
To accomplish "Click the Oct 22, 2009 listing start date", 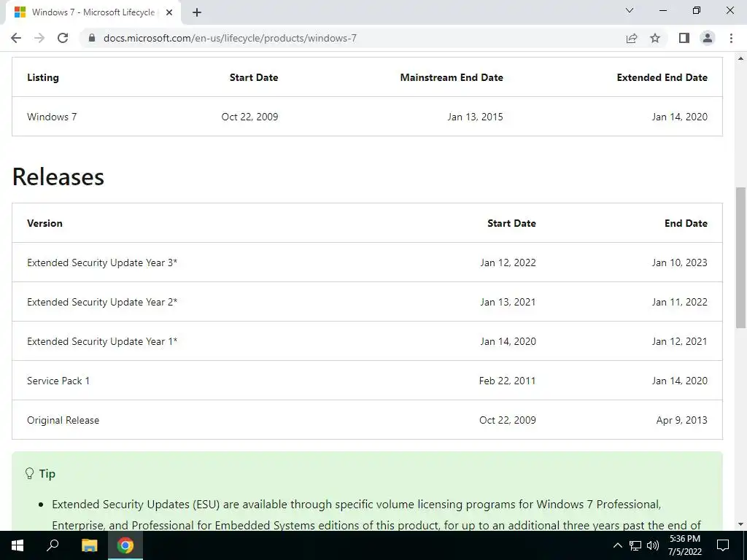I will point(249,117).
